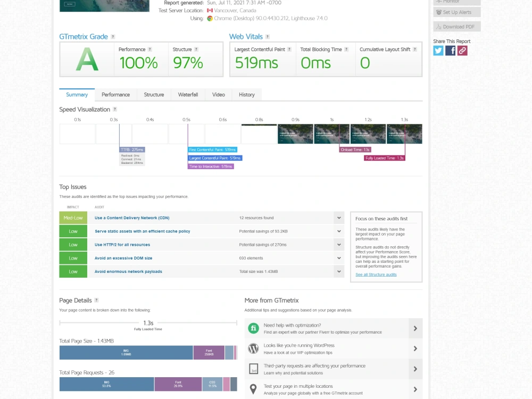Click the site screenshot thumbnail at top
This screenshot has height=399, width=532.
[x=104, y=6]
